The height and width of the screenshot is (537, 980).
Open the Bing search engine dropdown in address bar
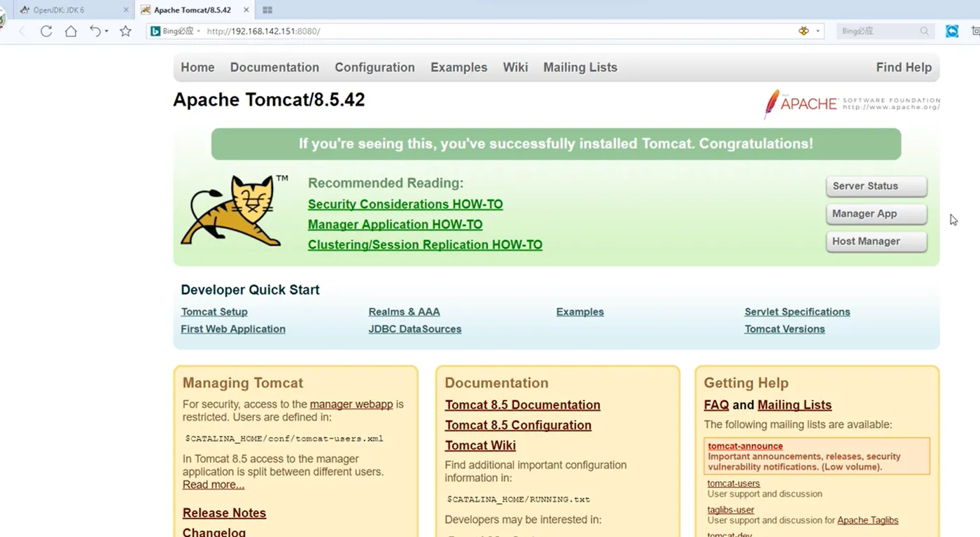(199, 32)
